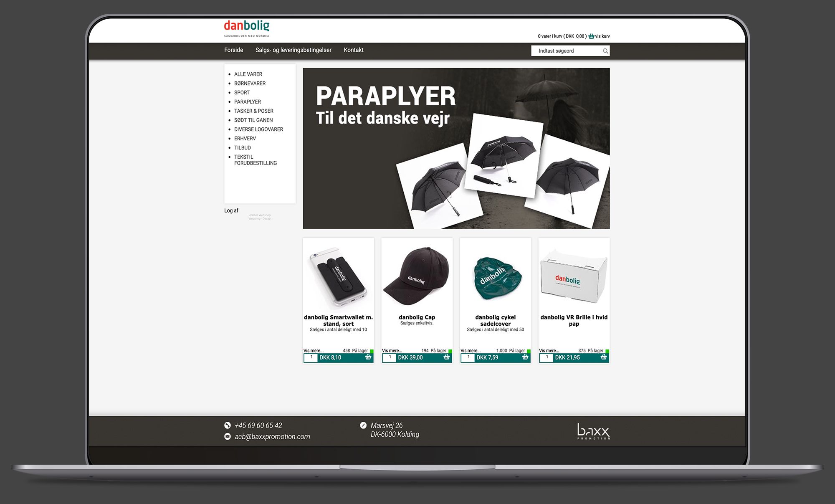
Task: Click the danbolig logo in header
Action: (246, 28)
